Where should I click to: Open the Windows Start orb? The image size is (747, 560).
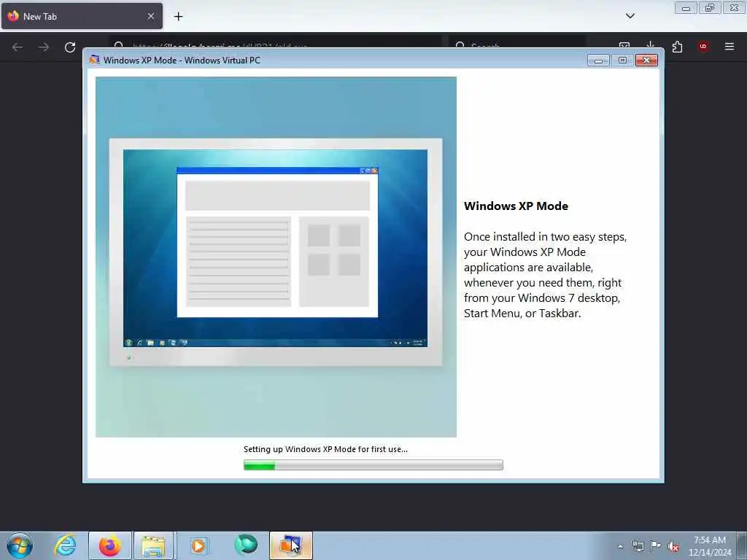pos(20,545)
